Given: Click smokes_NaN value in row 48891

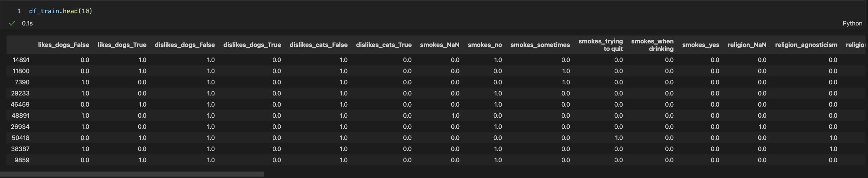Looking at the screenshot, I should [x=455, y=116].
